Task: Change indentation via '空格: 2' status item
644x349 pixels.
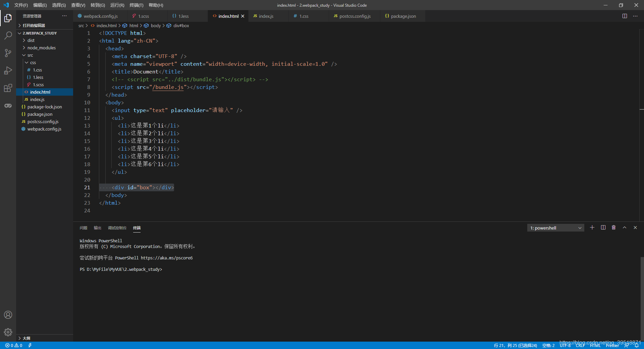Action: (548, 345)
